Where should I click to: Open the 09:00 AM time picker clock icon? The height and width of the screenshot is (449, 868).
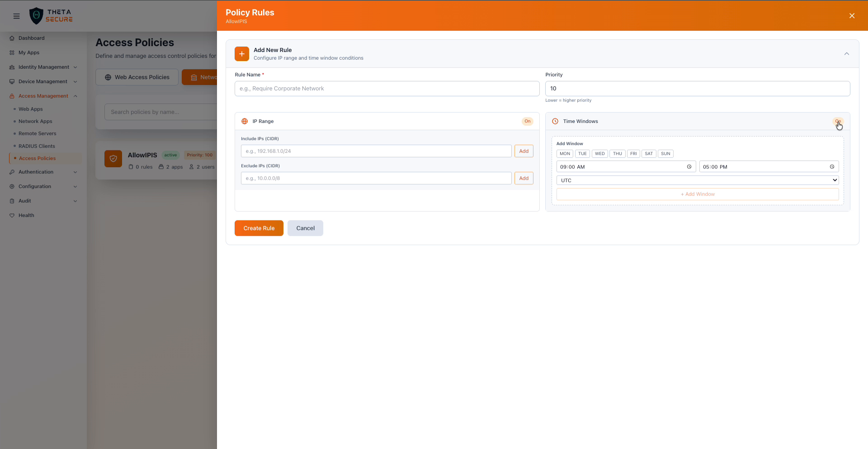(x=689, y=167)
